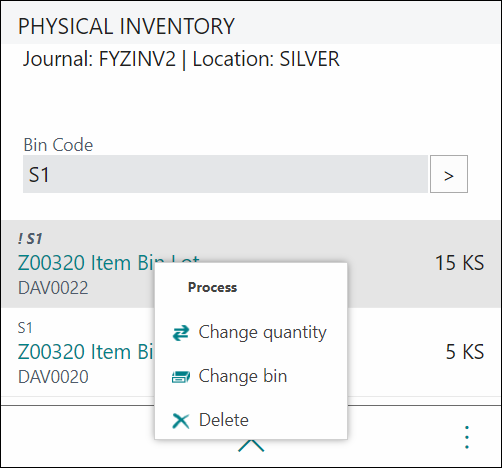Collapse the action bar with the up chevron
The width and height of the screenshot is (502, 468).
pyautogui.click(x=251, y=446)
